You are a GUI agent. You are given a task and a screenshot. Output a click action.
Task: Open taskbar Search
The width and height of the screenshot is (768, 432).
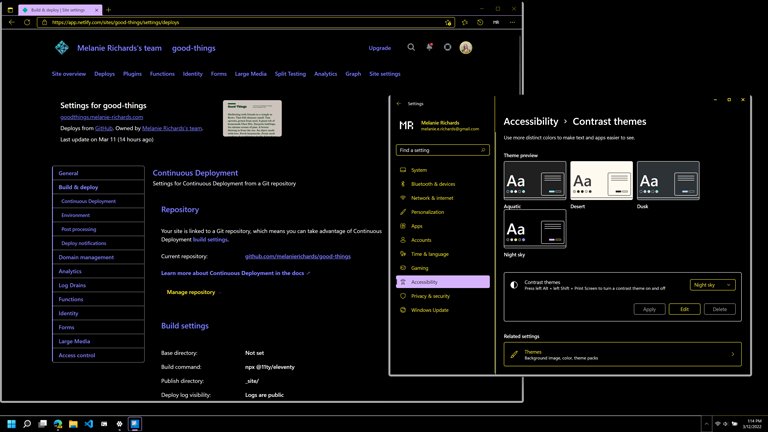(x=27, y=424)
